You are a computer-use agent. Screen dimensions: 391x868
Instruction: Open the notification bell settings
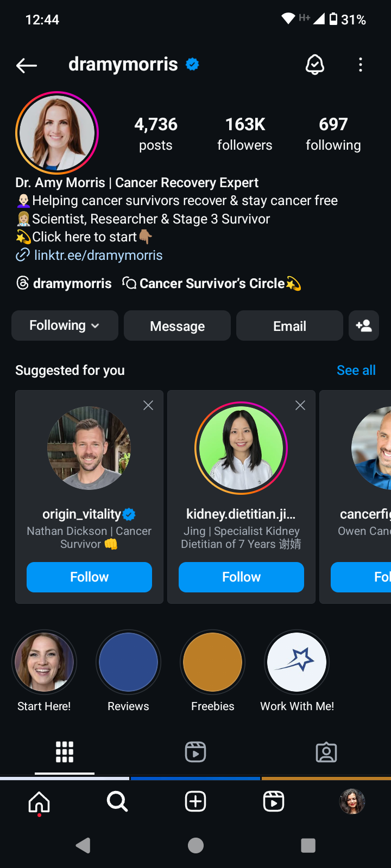pyautogui.click(x=314, y=65)
